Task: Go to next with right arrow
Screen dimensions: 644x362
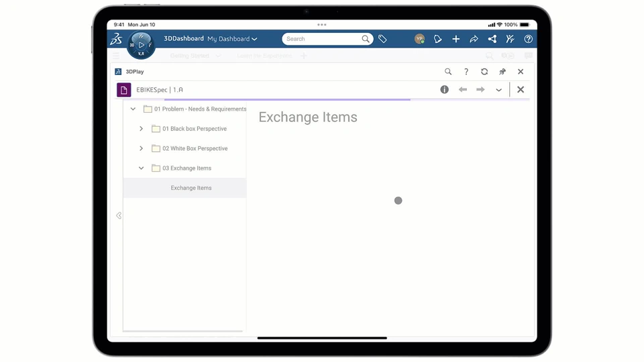Action: [480, 89]
